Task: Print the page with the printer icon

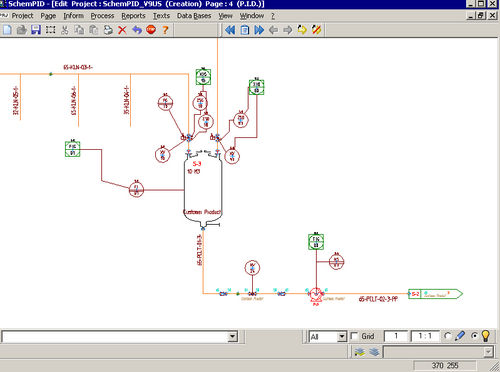Action: pyautogui.click(x=108, y=30)
